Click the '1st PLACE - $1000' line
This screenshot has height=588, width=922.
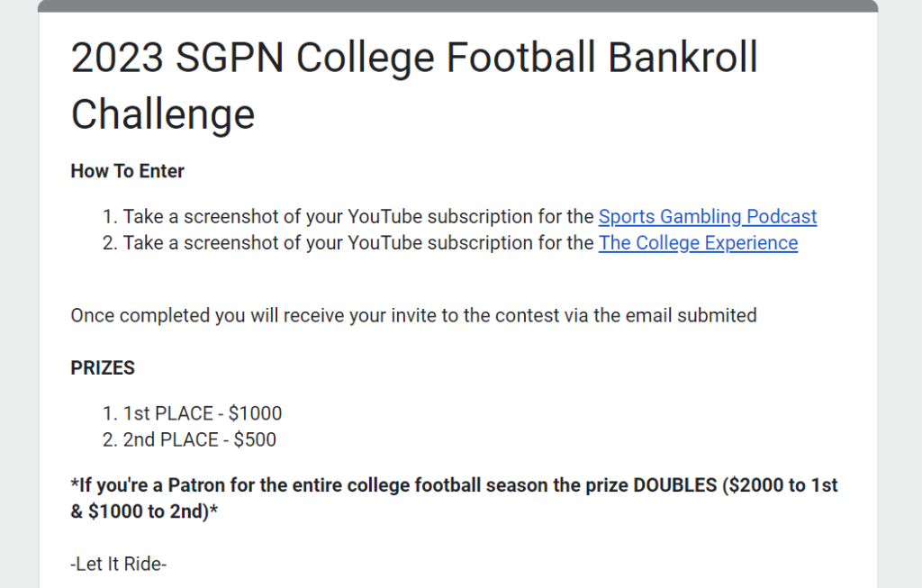pyautogui.click(x=203, y=413)
